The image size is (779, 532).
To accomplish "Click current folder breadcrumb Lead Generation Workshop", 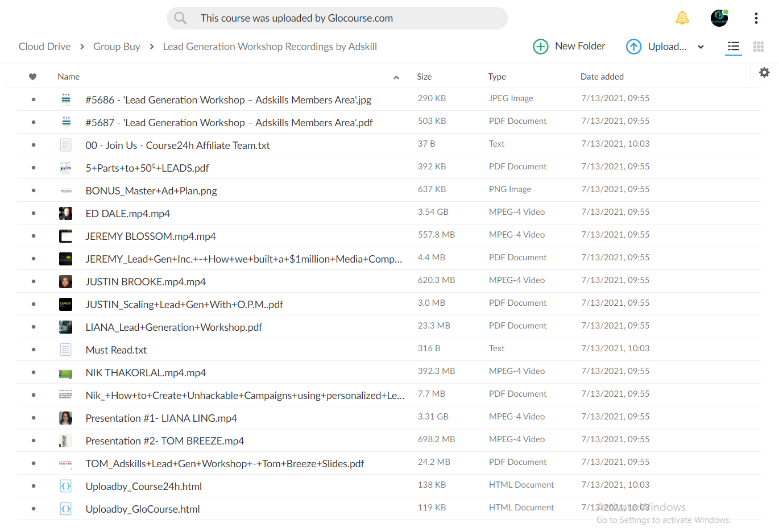I will coord(270,47).
